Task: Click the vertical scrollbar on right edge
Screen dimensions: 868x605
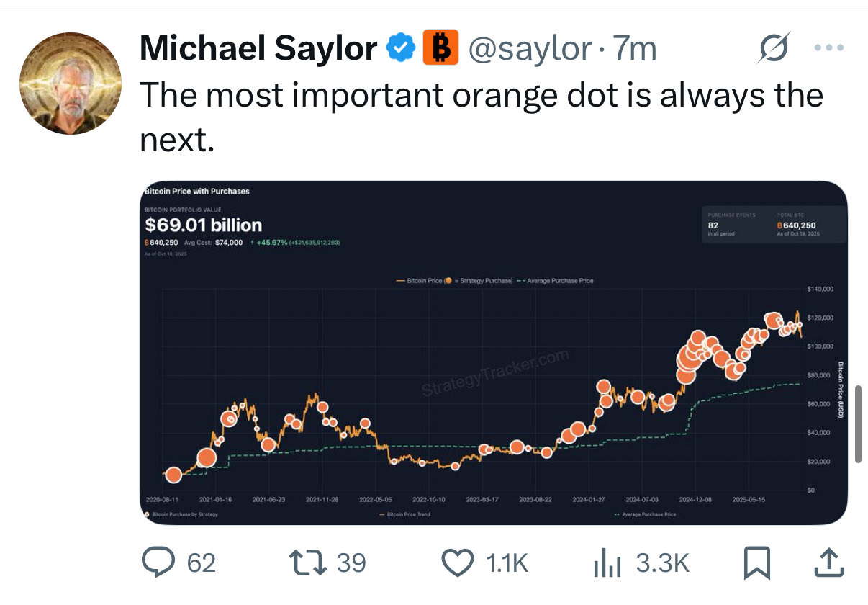Action: (x=857, y=423)
